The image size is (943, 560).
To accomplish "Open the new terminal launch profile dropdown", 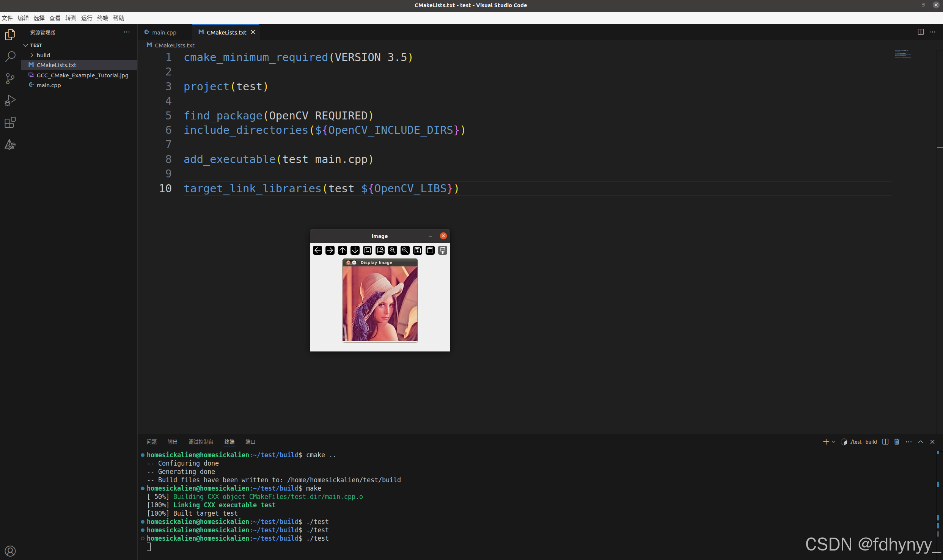I will pyautogui.click(x=833, y=442).
